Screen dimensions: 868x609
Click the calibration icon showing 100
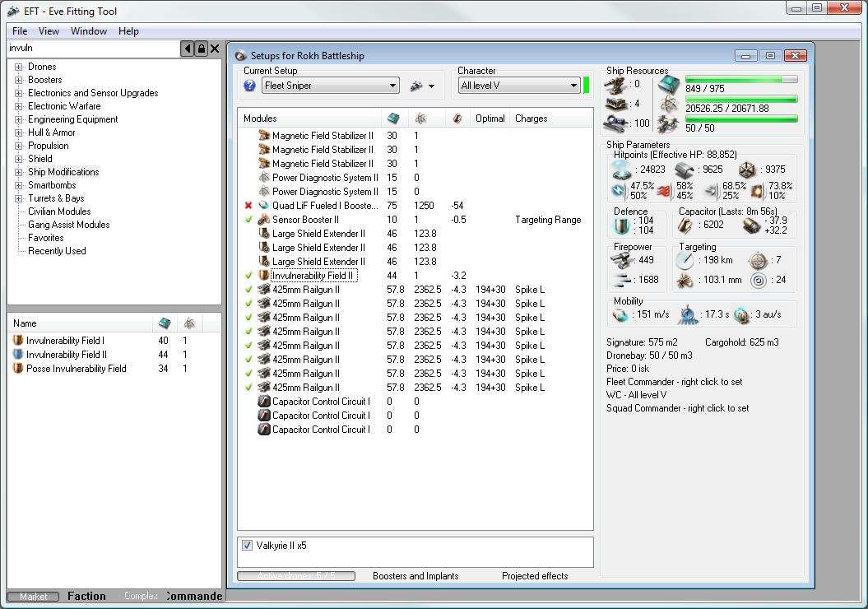click(x=616, y=123)
